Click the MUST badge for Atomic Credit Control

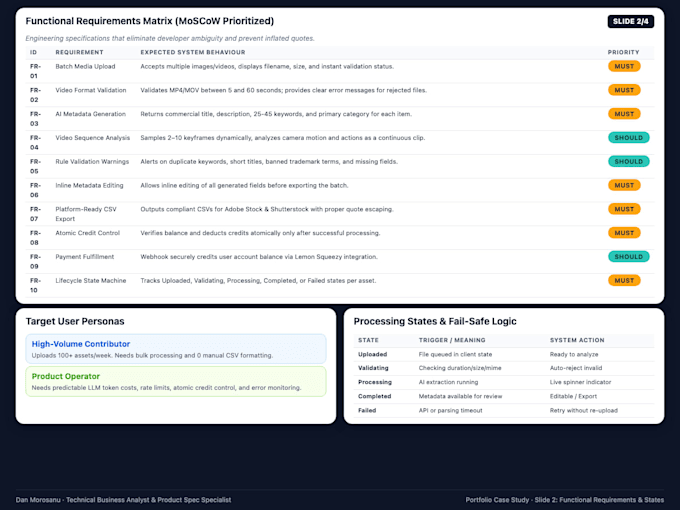(x=624, y=233)
